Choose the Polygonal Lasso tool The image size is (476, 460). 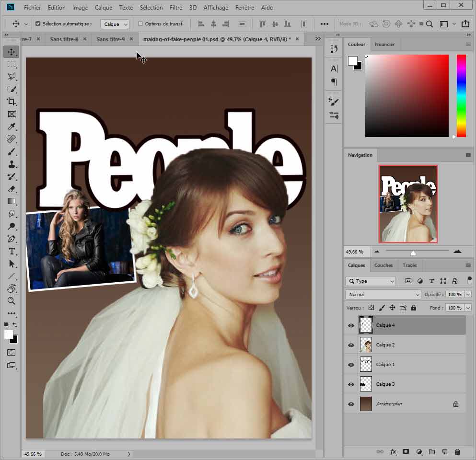[x=11, y=77]
